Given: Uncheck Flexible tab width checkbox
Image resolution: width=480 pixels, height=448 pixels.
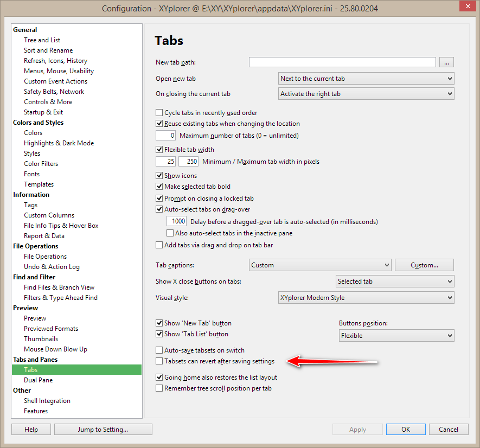Looking at the screenshot, I should pyautogui.click(x=159, y=150).
